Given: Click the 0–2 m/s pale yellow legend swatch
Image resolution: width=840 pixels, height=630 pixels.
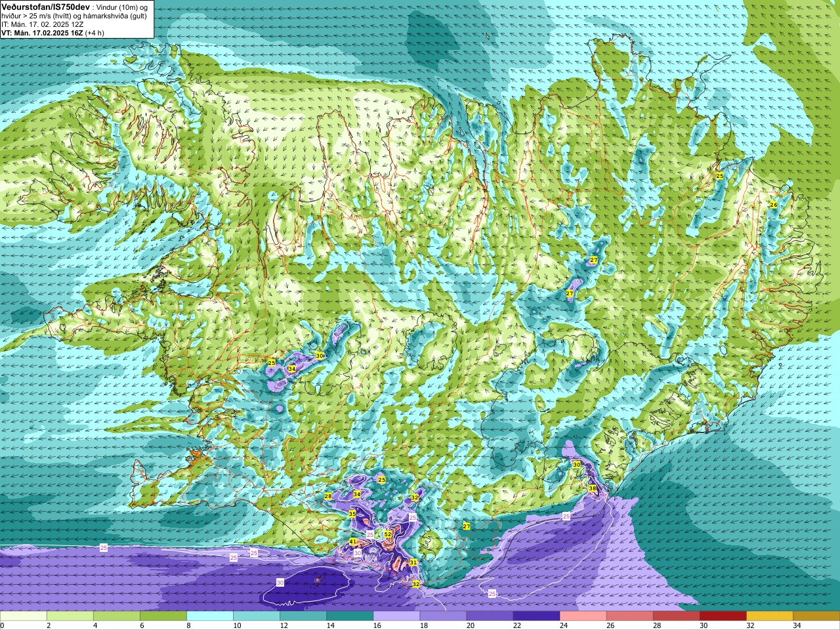Looking at the screenshot, I should pos(23,616).
